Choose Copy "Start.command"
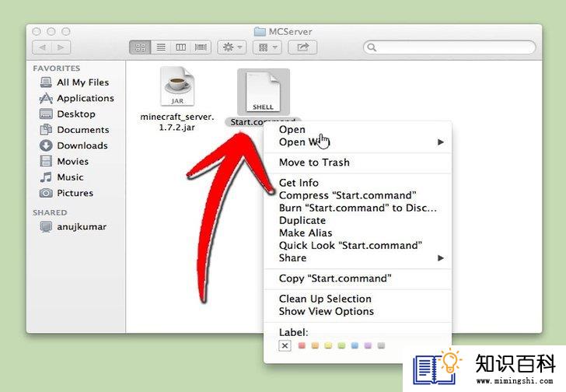566x392 pixels. (335, 278)
